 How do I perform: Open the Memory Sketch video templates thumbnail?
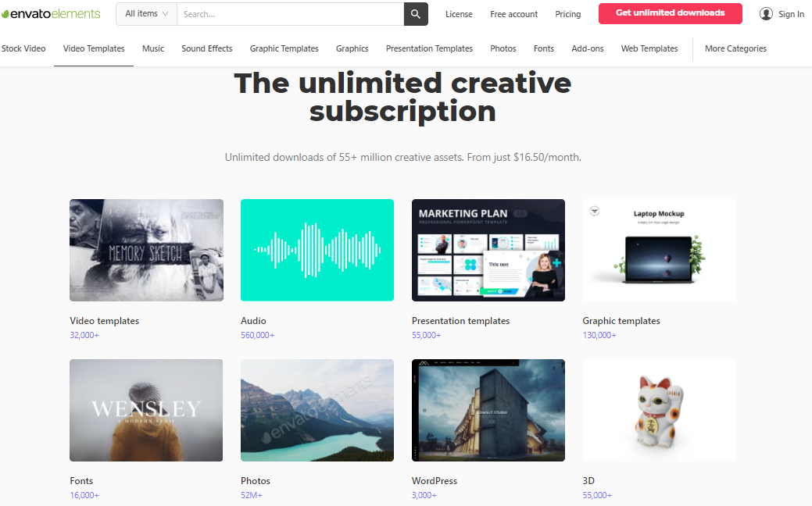147,250
